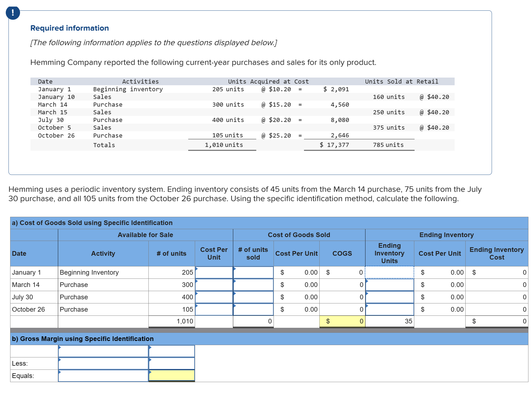The image size is (532, 401).
Task: Open the Equals: label dropdown
Action: point(103,376)
